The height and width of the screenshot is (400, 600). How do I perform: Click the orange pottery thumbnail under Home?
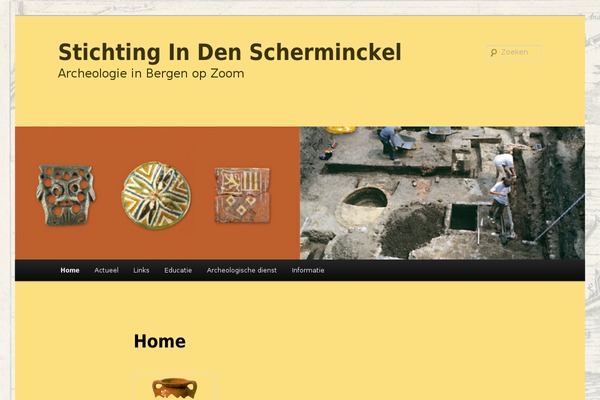pyautogui.click(x=174, y=387)
